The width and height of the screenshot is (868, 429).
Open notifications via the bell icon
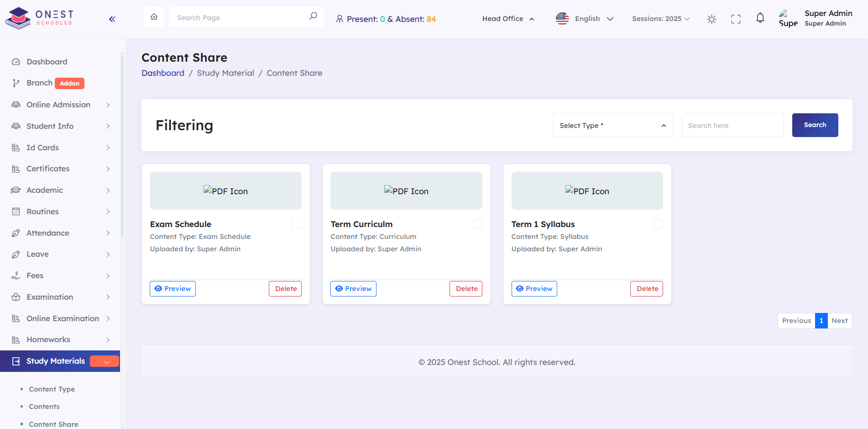(760, 18)
